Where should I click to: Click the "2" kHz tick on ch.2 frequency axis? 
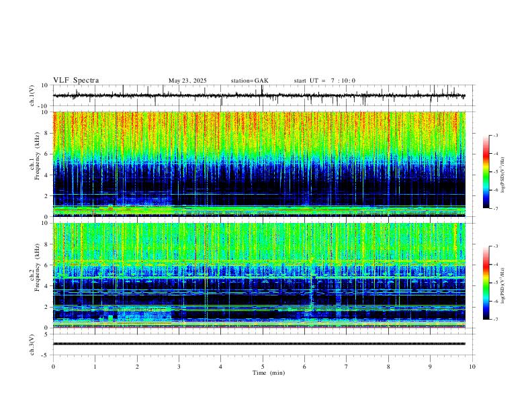[46, 307]
